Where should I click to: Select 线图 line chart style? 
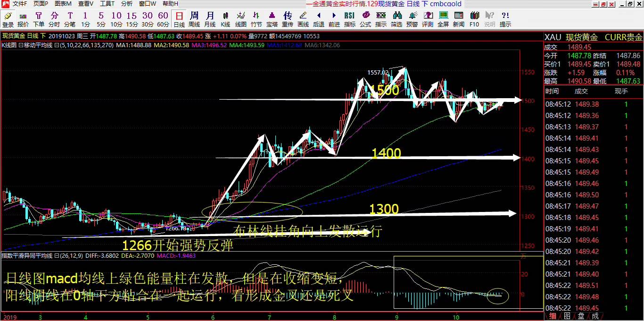[241, 19]
